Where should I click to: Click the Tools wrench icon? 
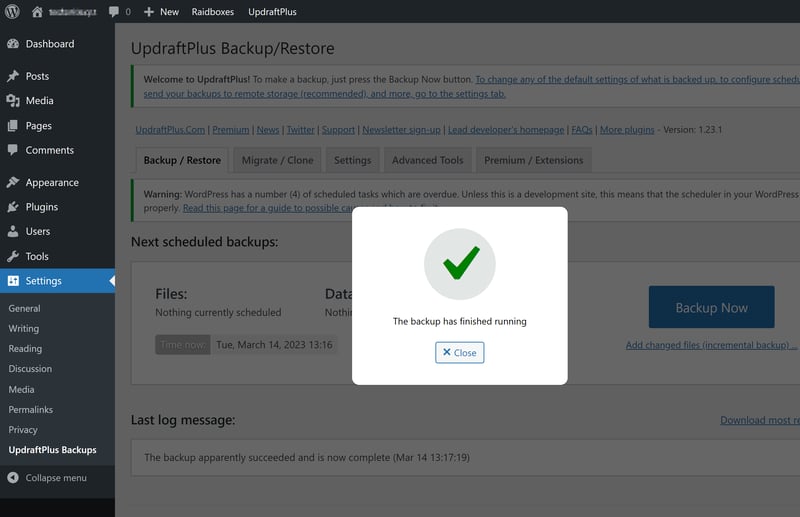pyautogui.click(x=13, y=257)
